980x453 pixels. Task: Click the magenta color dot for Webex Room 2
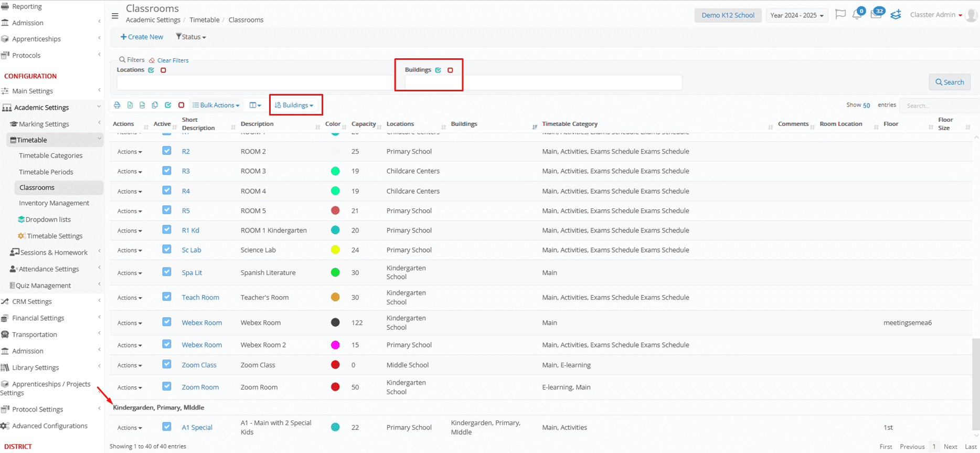click(x=335, y=345)
